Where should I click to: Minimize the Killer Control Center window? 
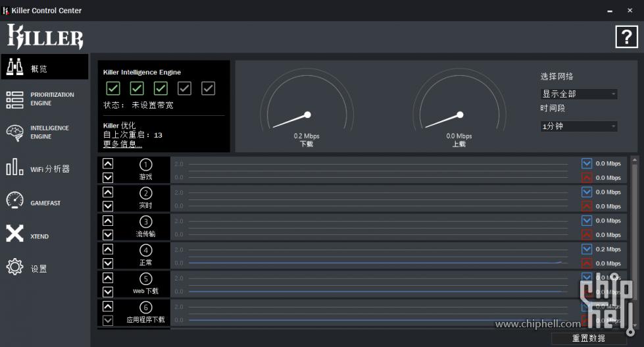click(610, 11)
